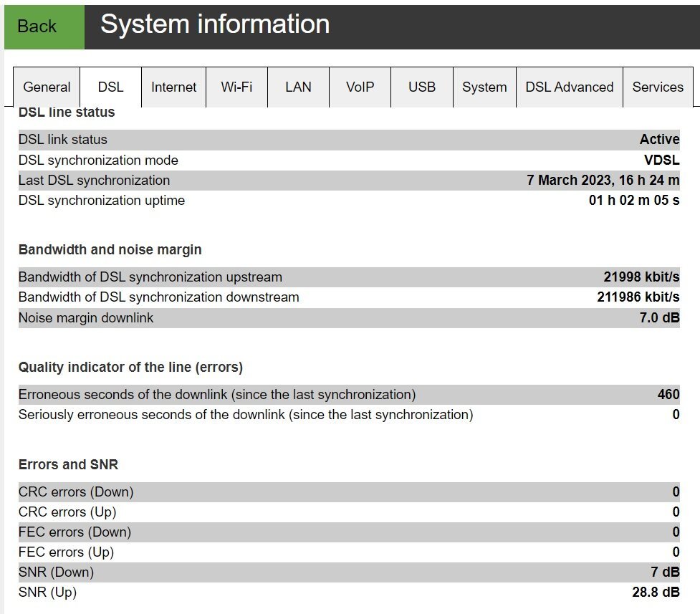Image resolution: width=700 pixels, height=614 pixels.
Task: Click the upstream bandwidth label
Action: point(150,277)
